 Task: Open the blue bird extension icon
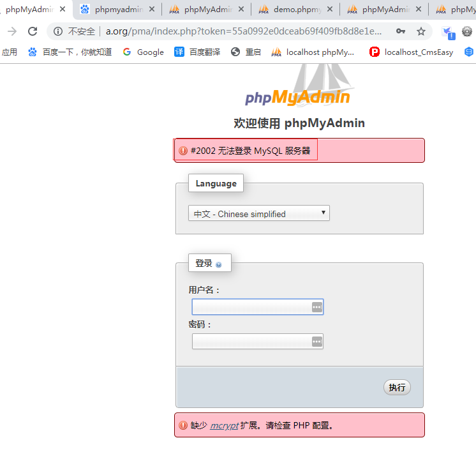pyautogui.click(x=449, y=33)
